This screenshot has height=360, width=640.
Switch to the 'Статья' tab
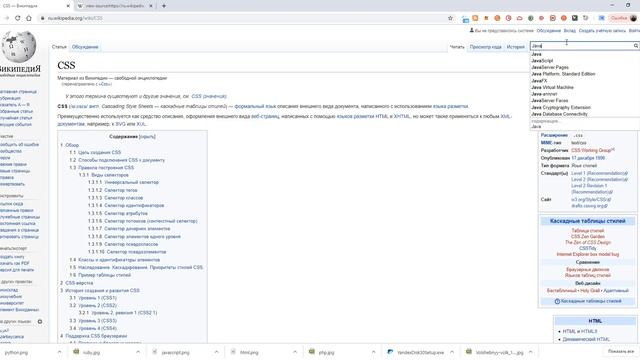point(59,47)
